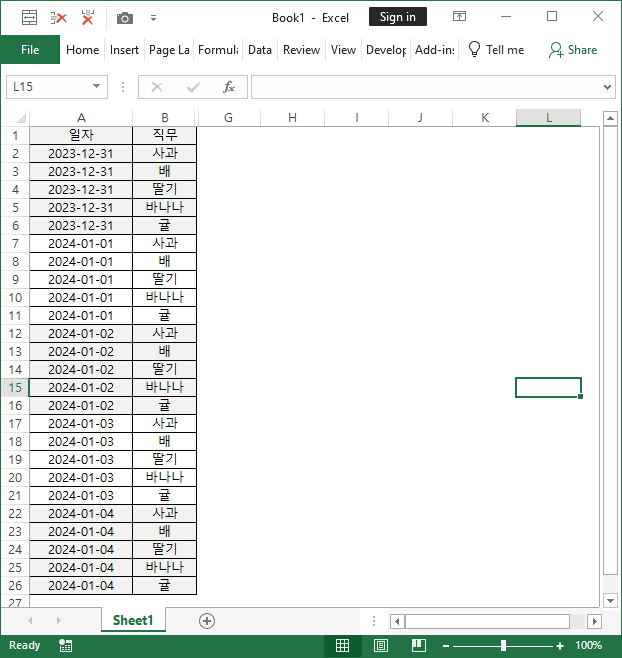
Task: Click cell 바나나 in row 10
Action: point(165,298)
